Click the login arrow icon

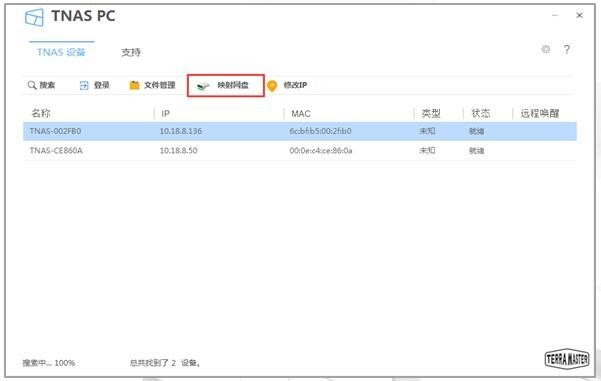[x=84, y=85]
